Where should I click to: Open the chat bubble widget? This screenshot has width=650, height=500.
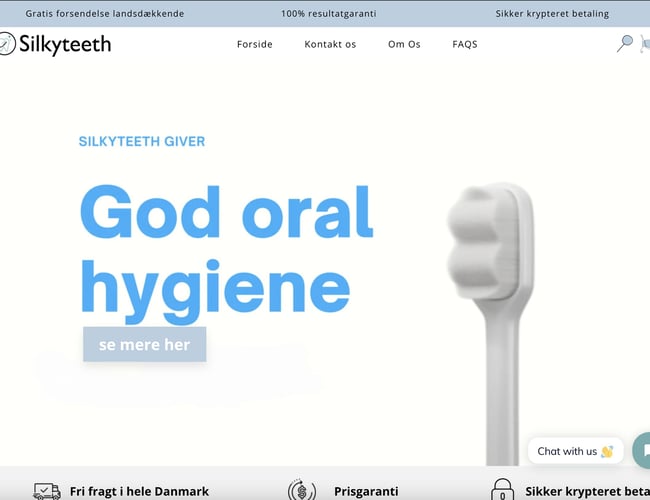pos(643,451)
